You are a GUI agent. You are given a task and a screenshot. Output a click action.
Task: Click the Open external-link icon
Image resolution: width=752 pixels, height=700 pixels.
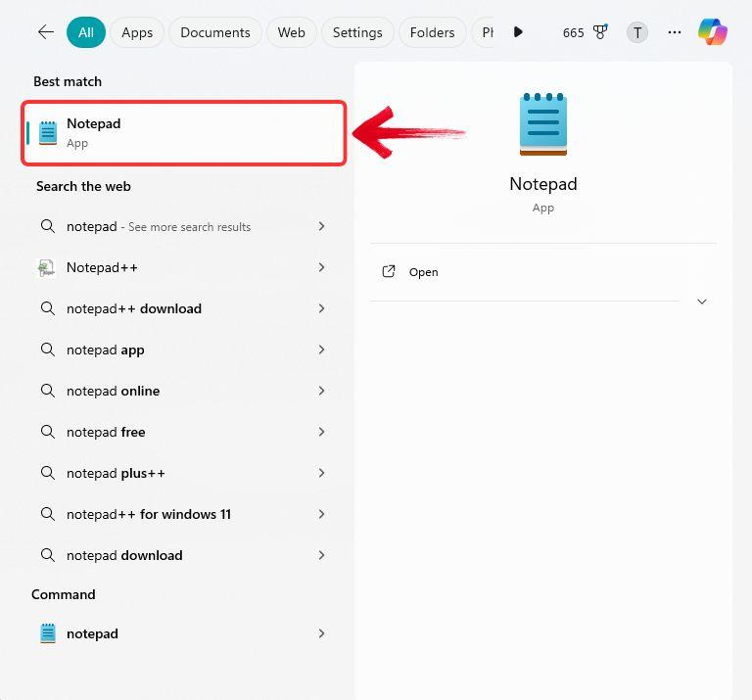pyautogui.click(x=389, y=271)
